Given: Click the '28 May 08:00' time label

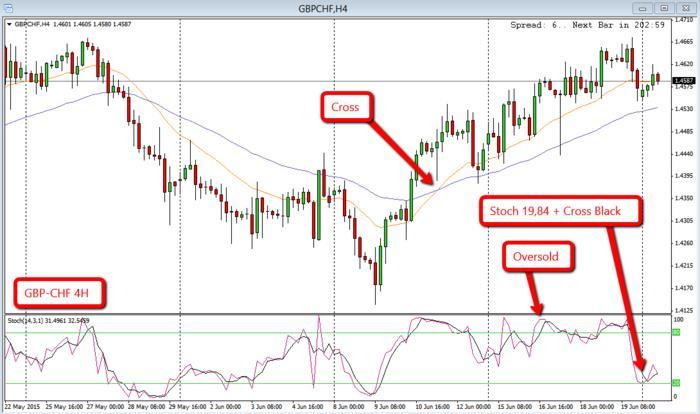Looking at the screenshot, I should point(146,407).
